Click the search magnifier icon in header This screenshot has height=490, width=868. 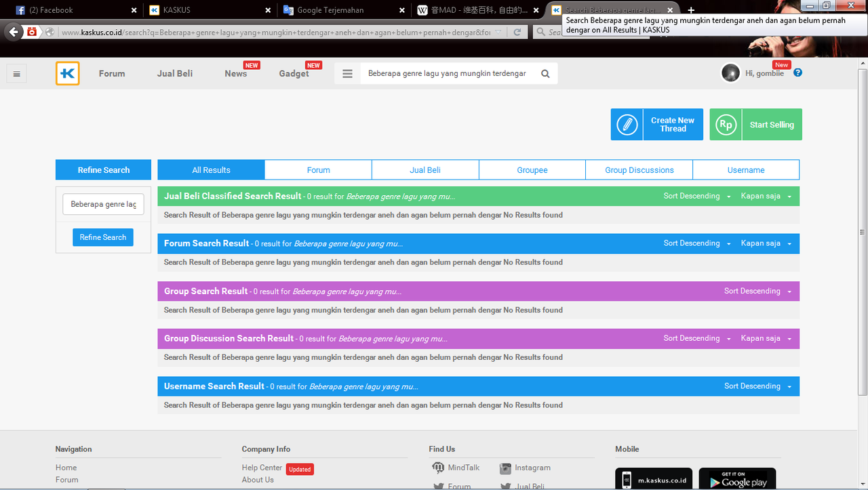(x=545, y=74)
